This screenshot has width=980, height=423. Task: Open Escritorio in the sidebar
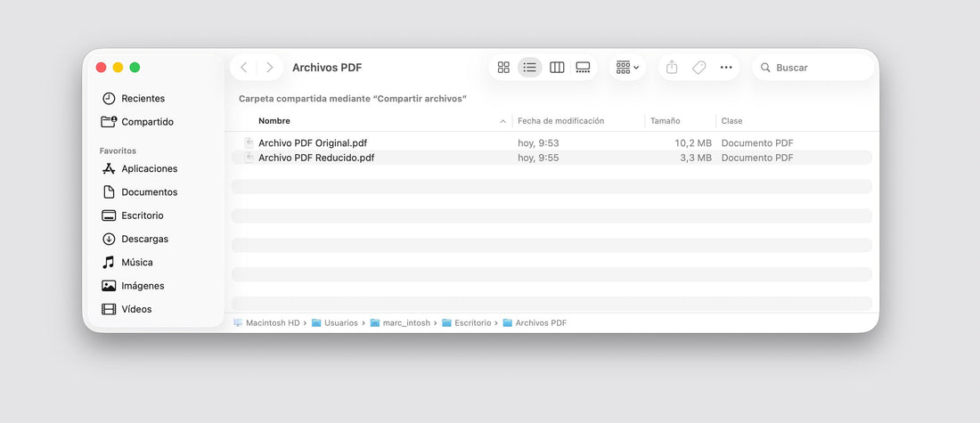(x=143, y=216)
